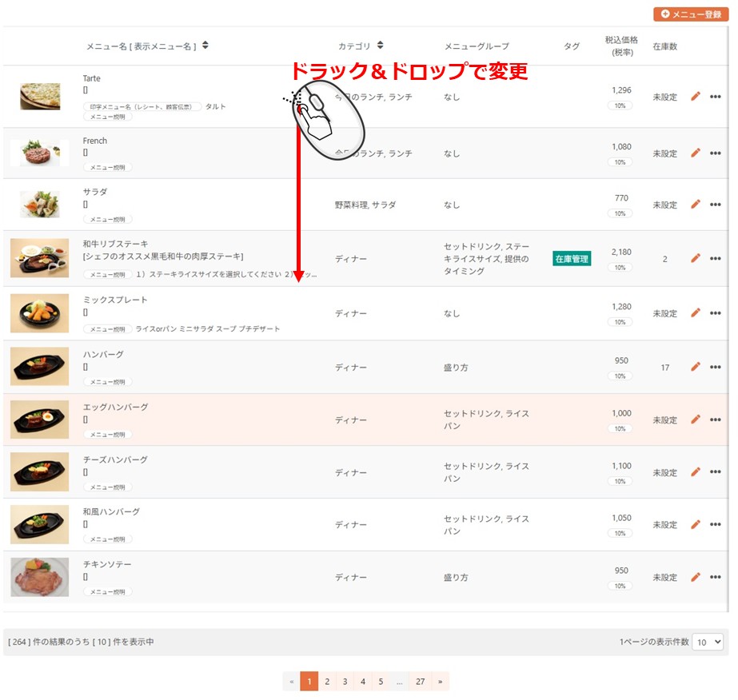Click the メニュー登録 button
This screenshot has width=738, height=700.
coord(688,14)
